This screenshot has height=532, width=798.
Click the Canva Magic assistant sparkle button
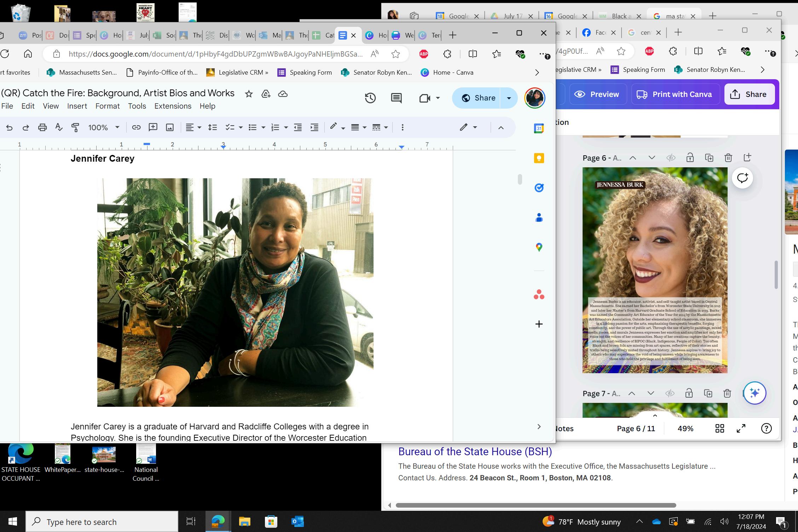point(754,393)
